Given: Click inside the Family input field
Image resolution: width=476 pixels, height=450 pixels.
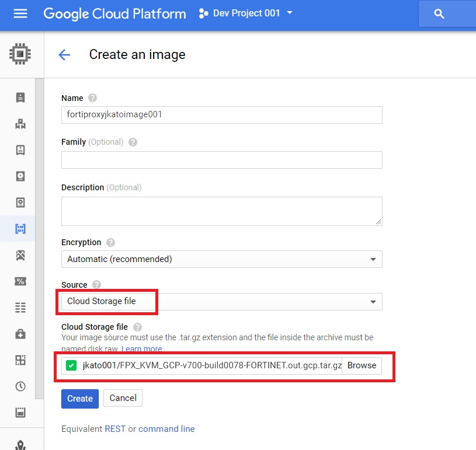Looking at the screenshot, I should [x=221, y=159].
